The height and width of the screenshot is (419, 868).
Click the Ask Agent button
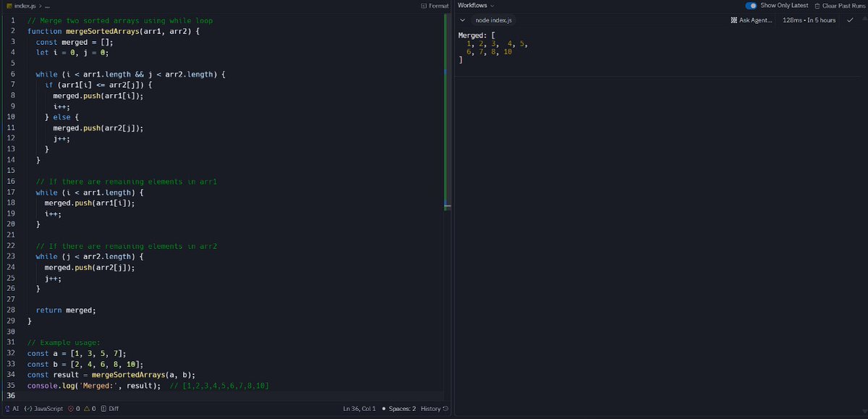tap(752, 20)
